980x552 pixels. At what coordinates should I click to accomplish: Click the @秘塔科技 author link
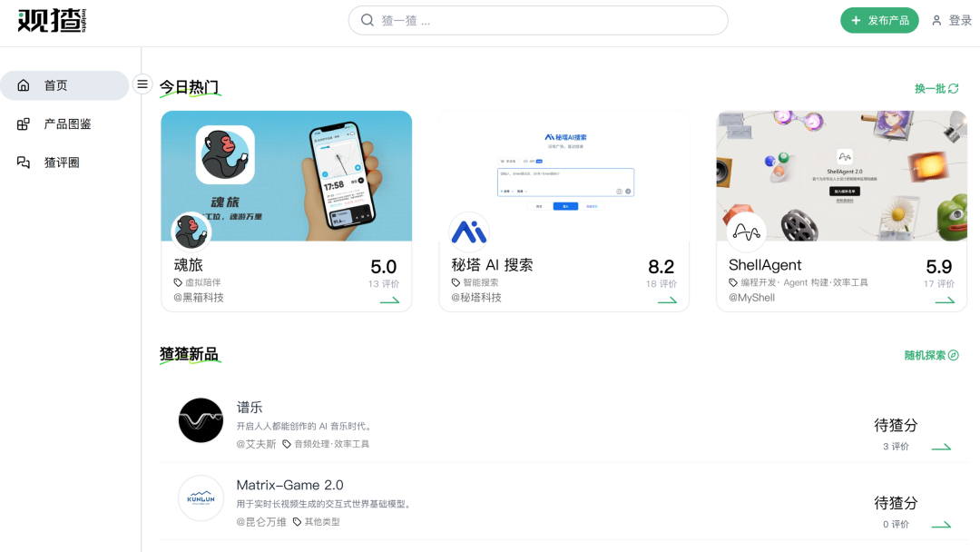coord(476,298)
